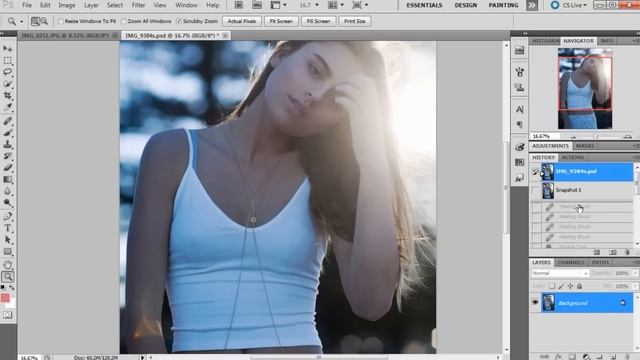
Task: Switch to the Actions tab
Action: click(573, 158)
